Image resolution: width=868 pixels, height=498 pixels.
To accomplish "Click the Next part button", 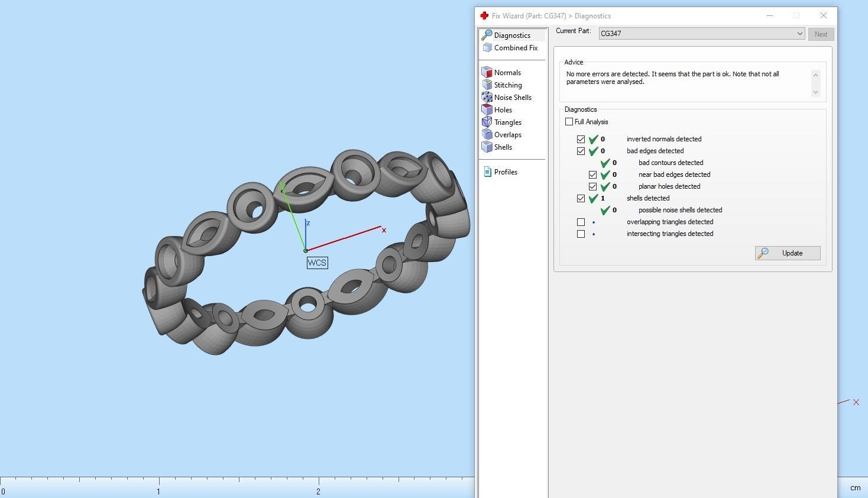I will [x=821, y=34].
